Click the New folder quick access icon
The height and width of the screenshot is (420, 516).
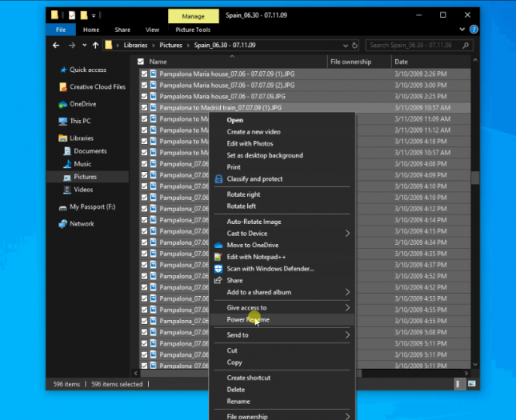(x=84, y=15)
